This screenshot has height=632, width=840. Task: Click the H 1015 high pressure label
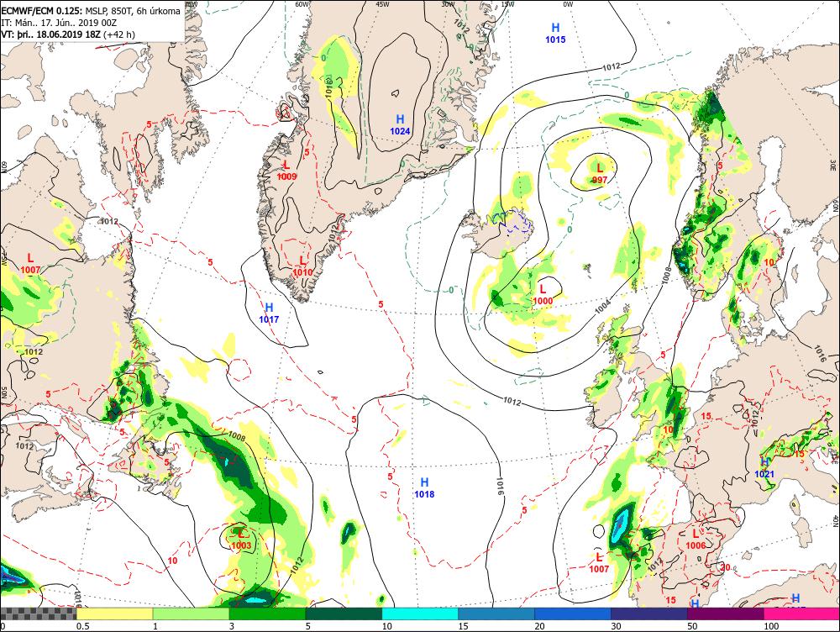555,33
